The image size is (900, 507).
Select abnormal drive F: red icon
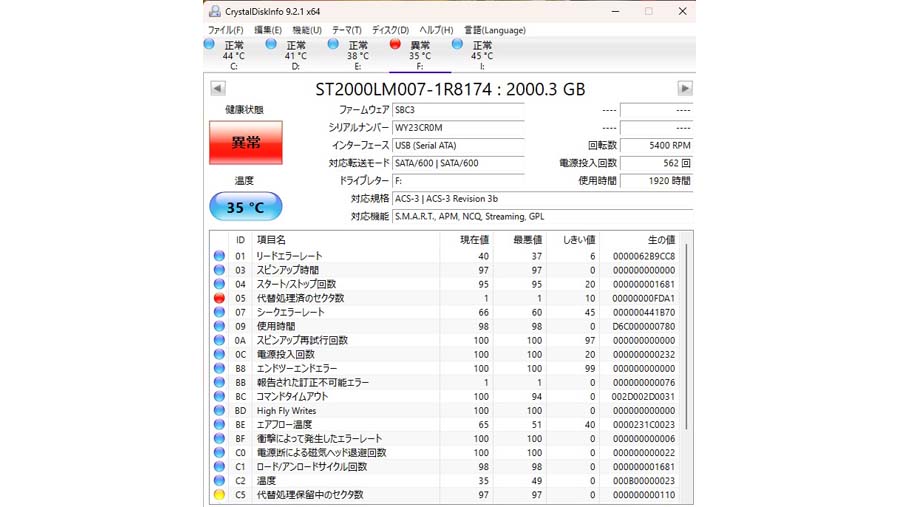click(x=395, y=45)
